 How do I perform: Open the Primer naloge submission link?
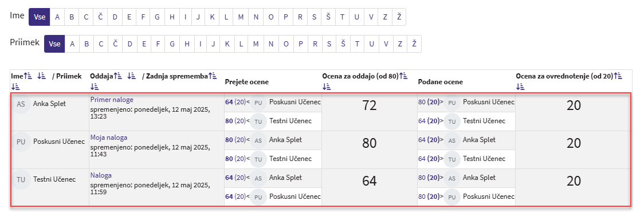pyautogui.click(x=112, y=100)
